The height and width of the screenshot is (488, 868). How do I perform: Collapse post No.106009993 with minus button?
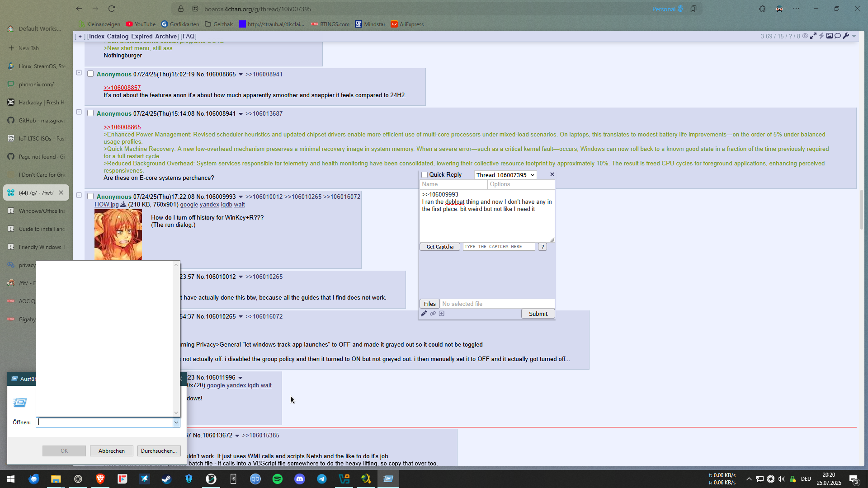[x=79, y=195]
